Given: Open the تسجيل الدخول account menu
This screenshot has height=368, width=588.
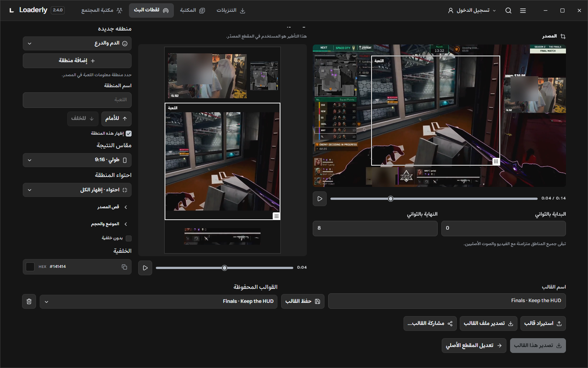Looking at the screenshot, I should [x=472, y=11].
